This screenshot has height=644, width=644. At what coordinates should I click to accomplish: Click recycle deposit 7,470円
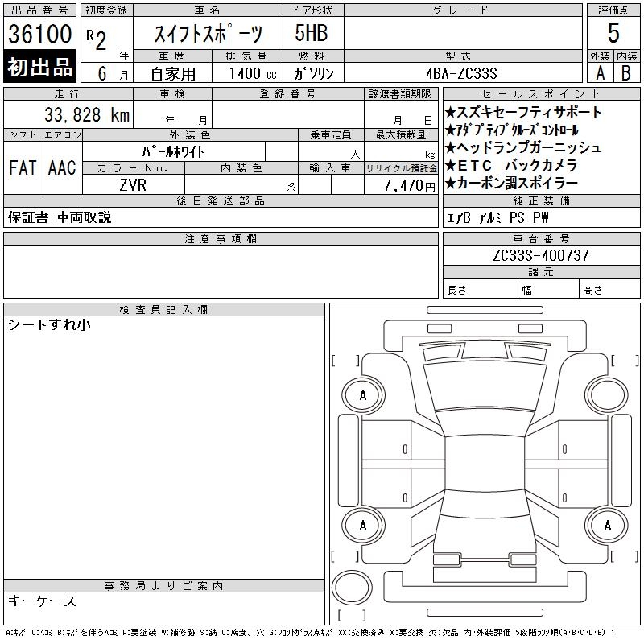tap(409, 185)
